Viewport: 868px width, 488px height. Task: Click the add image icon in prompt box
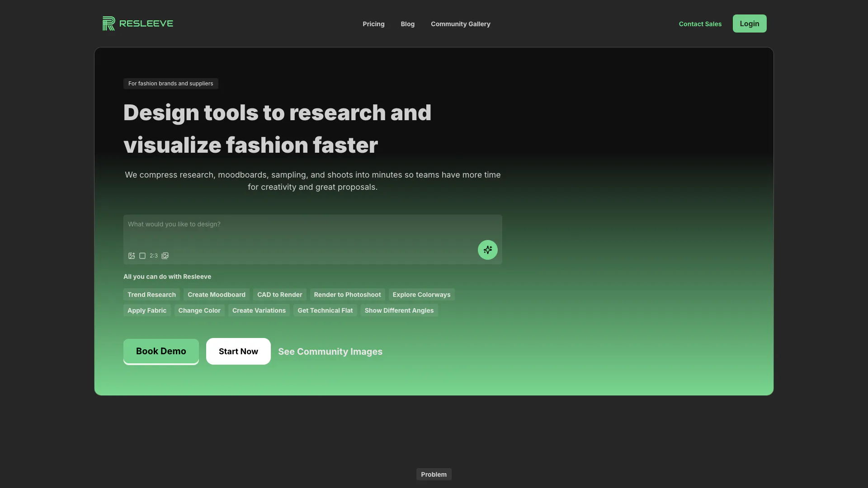(132, 256)
